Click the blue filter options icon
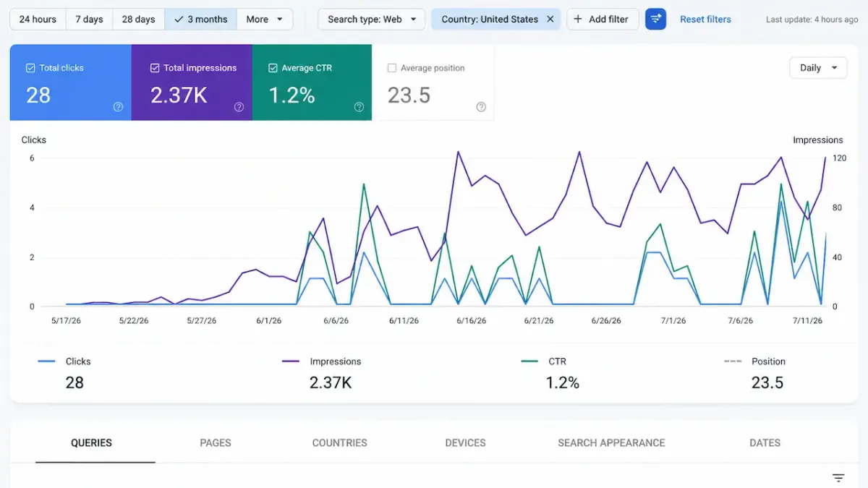The height and width of the screenshot is (488, 868). point(656,20)
